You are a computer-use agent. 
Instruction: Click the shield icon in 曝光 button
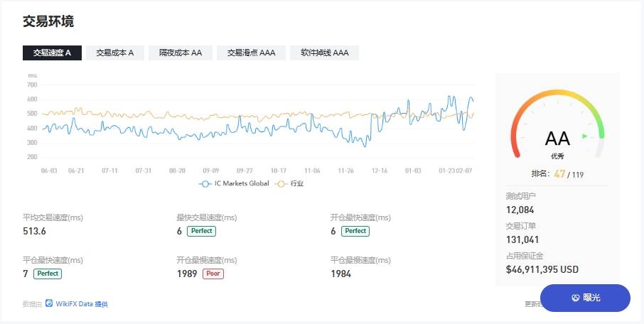click(x=576, y=298)
